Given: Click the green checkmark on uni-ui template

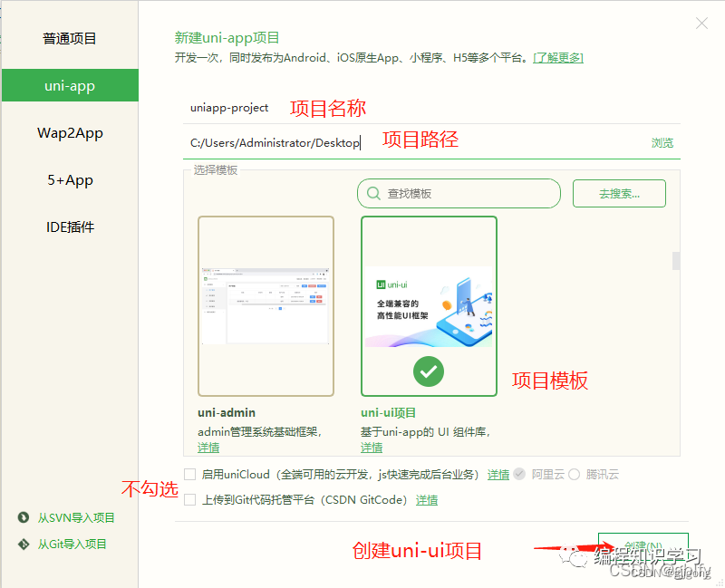Looking at the screenshot, I should [x=428, y=372].
